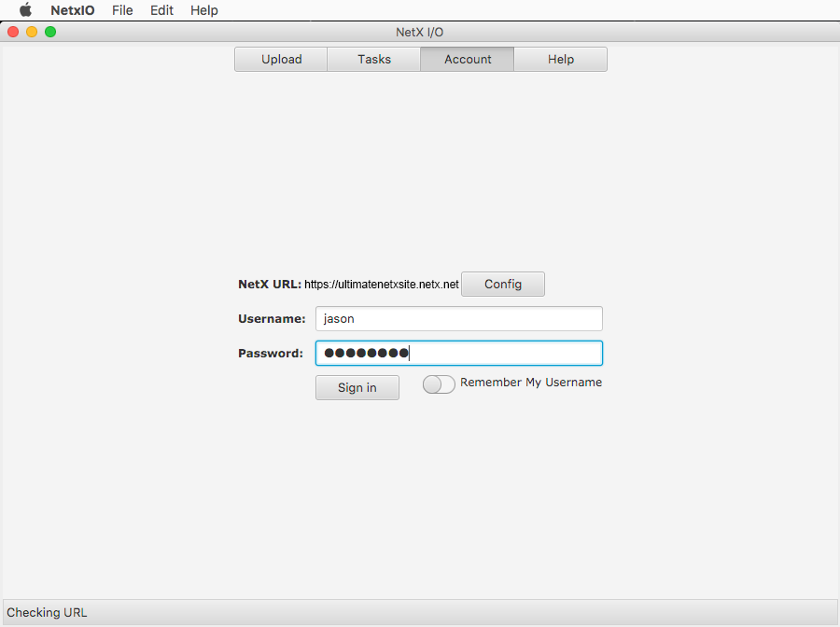840x627 pixels.
Task: Open the Help tab in the app
Action: pyautogui.click(x=561, y=59)
